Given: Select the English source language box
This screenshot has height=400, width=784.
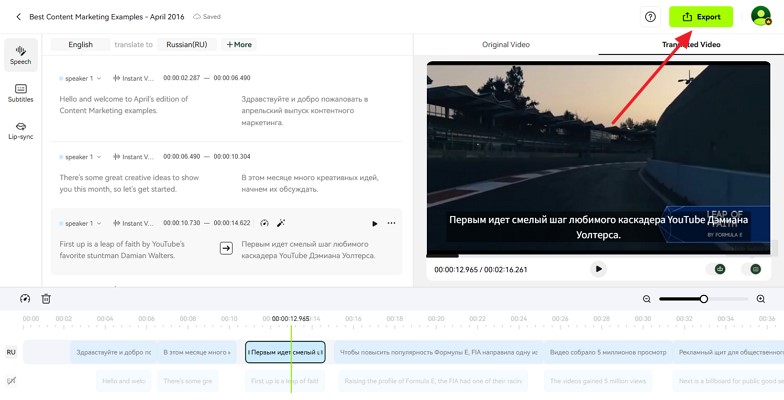Looking at the screenshot, I should pos(80,44).
